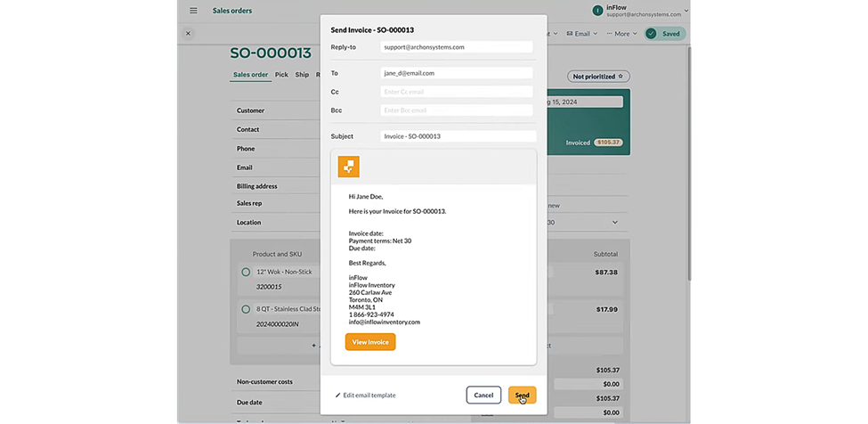Screen dimensions: 868x424
Task: Click the envelope icon next to Email
Action: point(569,34)
